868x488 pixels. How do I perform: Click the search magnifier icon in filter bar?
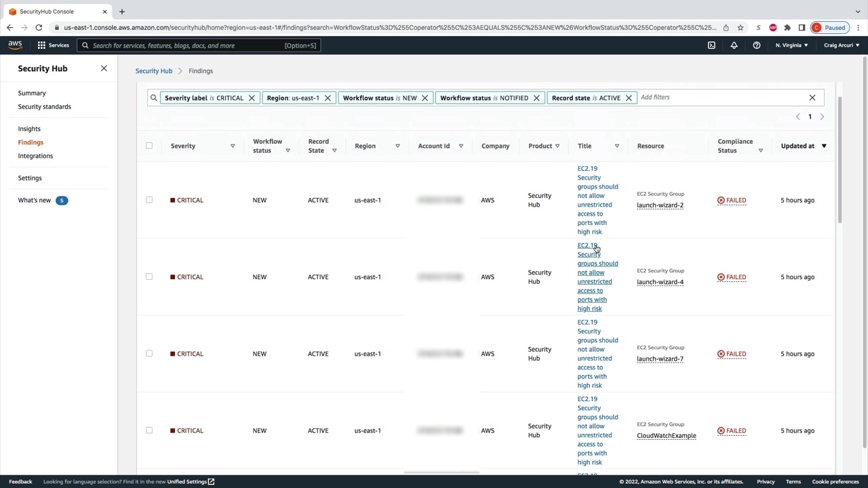click(154, 98)
